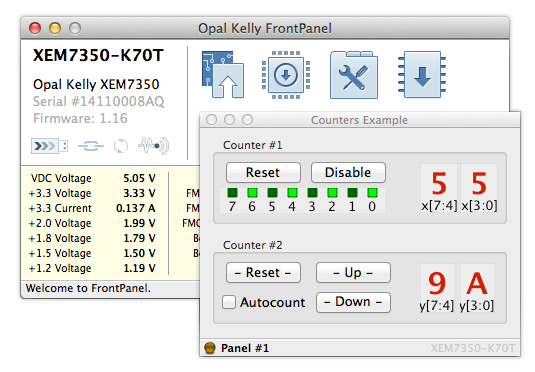
Task: Click LED indicator for bit 6
Action: point(252,193)
